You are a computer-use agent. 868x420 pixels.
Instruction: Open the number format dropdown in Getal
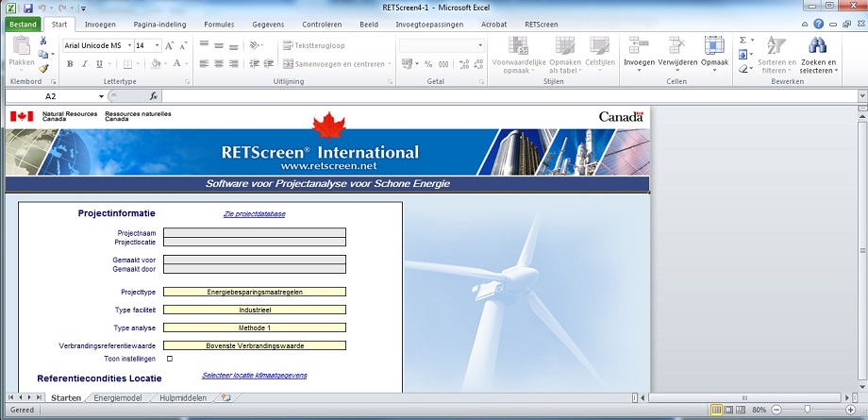480,45
